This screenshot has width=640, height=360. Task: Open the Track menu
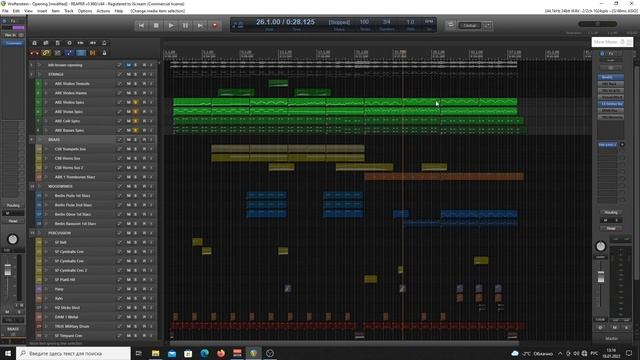69,11
